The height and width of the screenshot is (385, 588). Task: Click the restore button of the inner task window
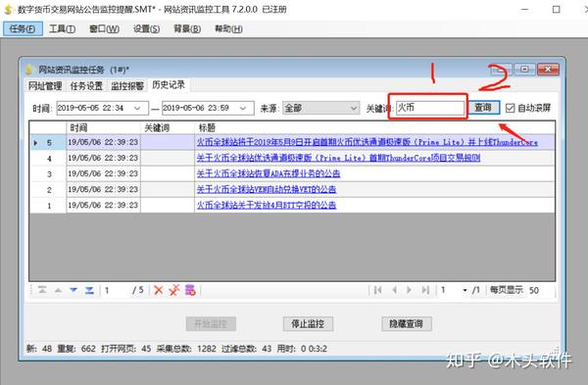point(524,70)
